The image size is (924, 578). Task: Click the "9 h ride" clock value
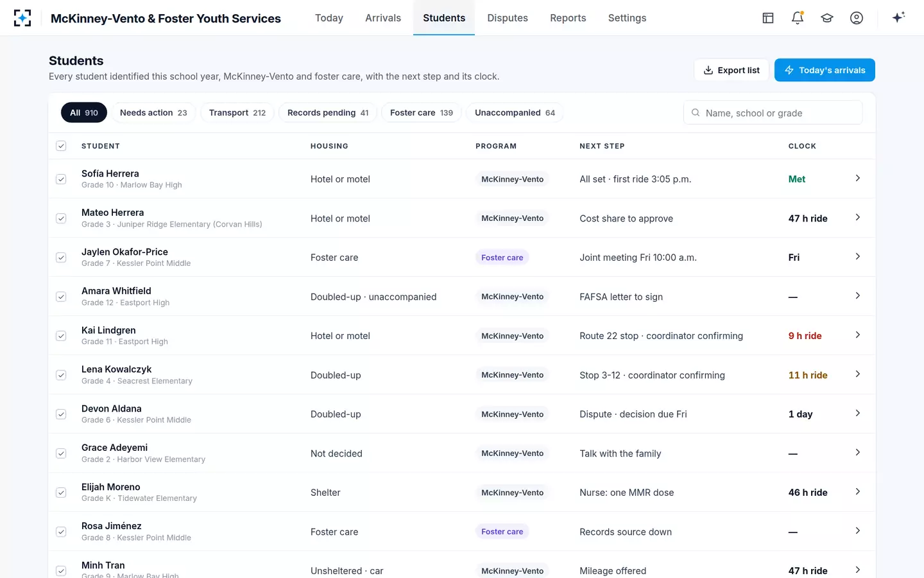coord(805,336)
